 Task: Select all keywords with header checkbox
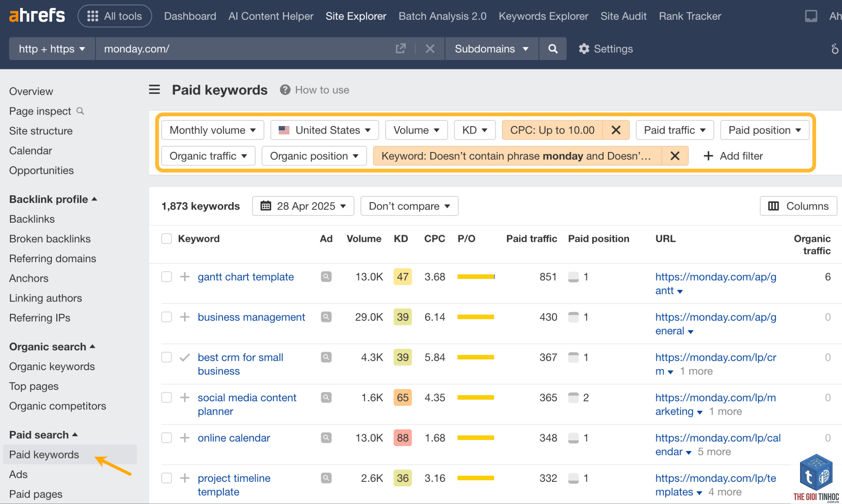(x=167, y=239)
